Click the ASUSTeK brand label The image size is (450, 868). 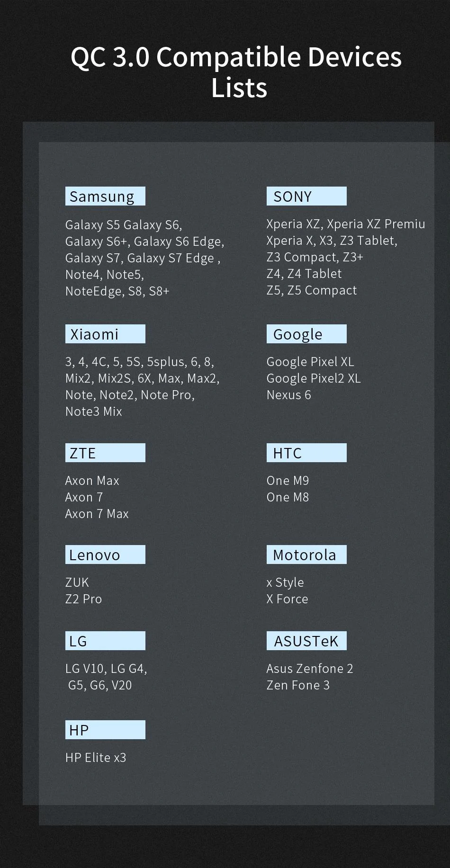click(x=306, y=641)
